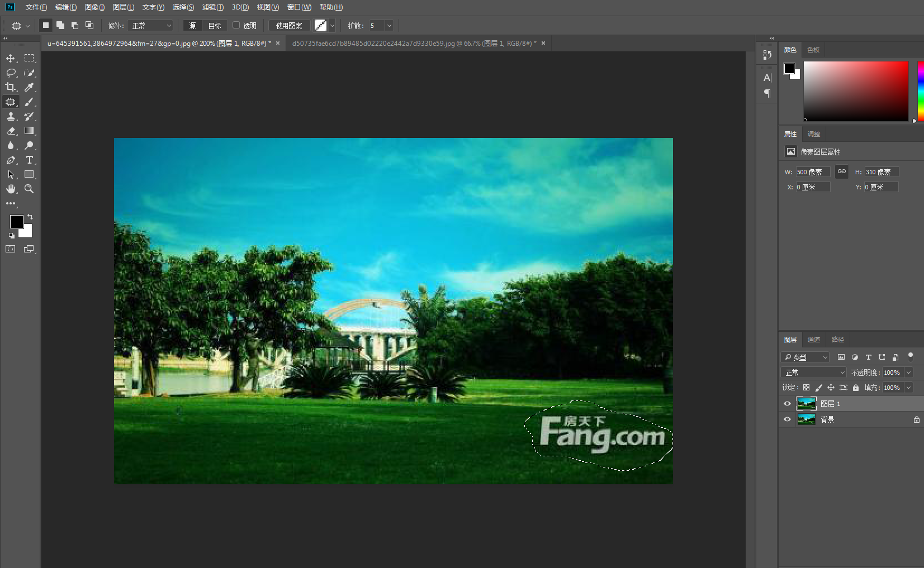Open the 不透明度 slider dropdown
The width and height of the screenshot is (924, 568).
point(909,373)
